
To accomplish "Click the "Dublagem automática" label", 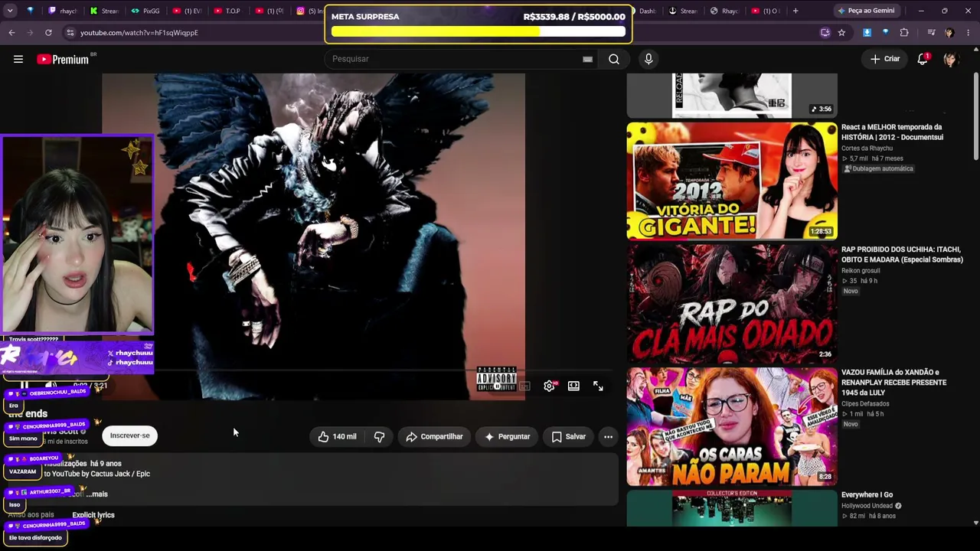I will [x=878, y=168].
